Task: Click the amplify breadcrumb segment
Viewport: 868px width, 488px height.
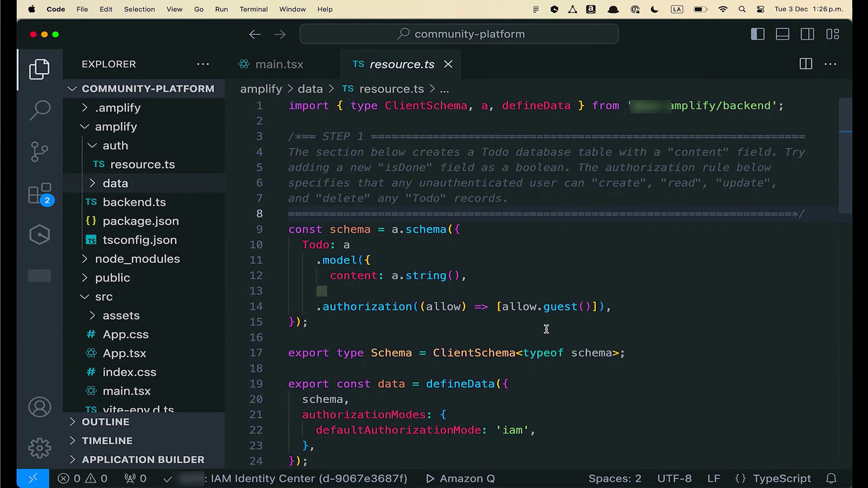Action: coord(261,89)
